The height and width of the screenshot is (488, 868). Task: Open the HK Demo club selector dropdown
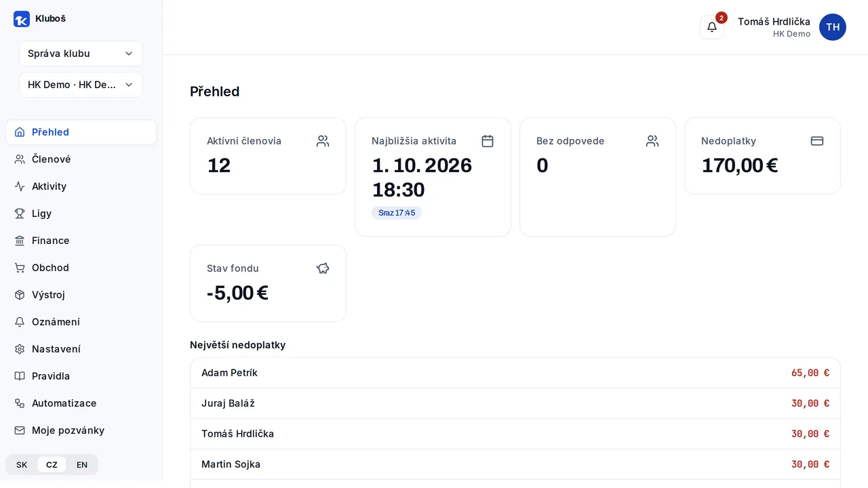tap(81, 85)
